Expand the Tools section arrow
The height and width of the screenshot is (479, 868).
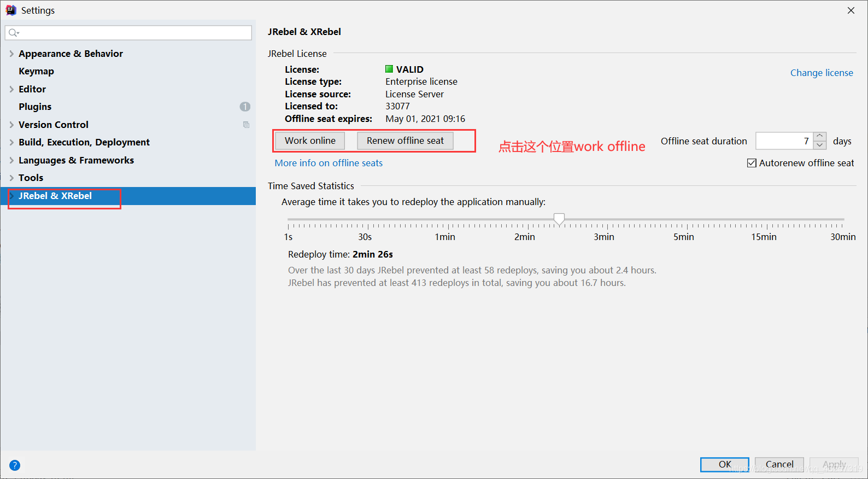pos(11,178)
